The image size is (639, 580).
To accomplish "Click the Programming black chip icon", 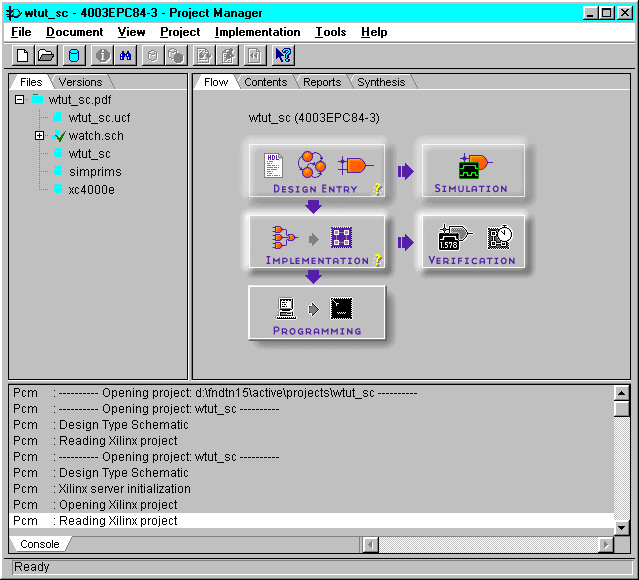I will [x=342, y=308].
